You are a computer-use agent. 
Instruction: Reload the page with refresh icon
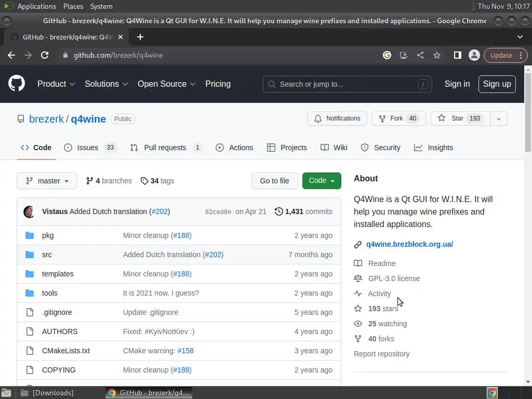[45, 55]
